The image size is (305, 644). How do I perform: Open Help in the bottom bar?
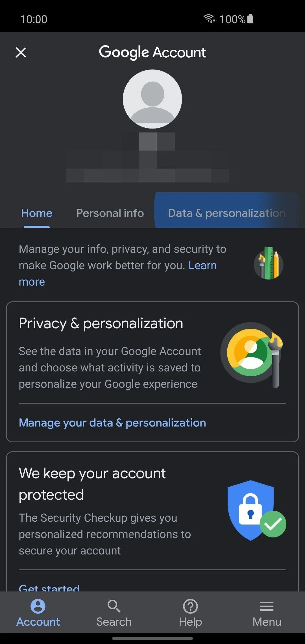(190, 613)
